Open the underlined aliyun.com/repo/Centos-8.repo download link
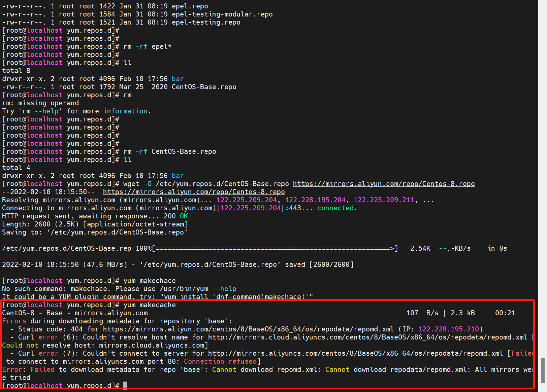 tap(194, 192)
